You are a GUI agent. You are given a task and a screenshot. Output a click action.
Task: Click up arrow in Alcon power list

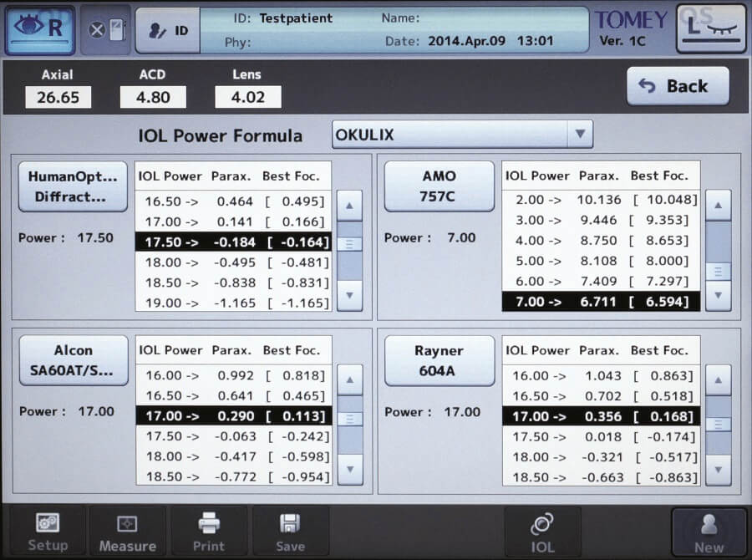pyautogui.click(x=350, y=379)
